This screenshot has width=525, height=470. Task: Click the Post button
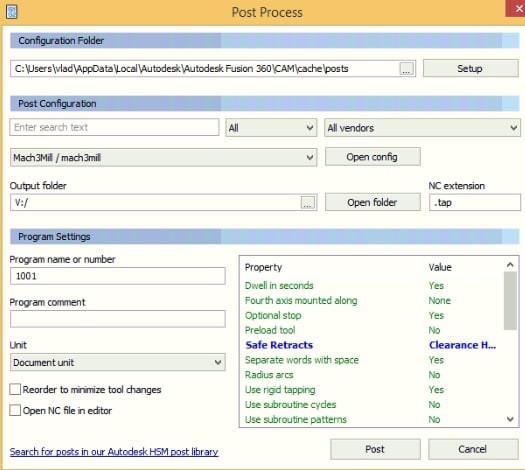click(x=375, y=449)
